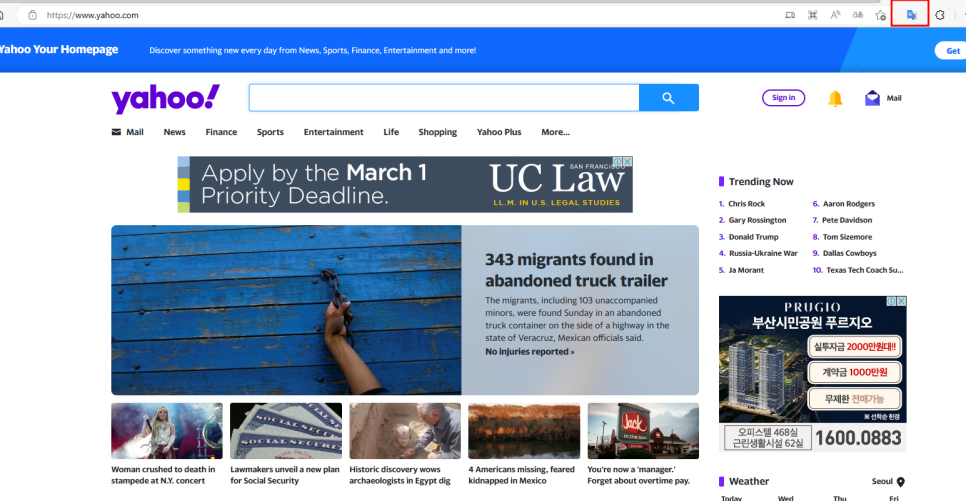This screenshot has height=501, width=966.
Task: Open the browser Extensions puzzle icon
Action: click(x=940, y=15)
